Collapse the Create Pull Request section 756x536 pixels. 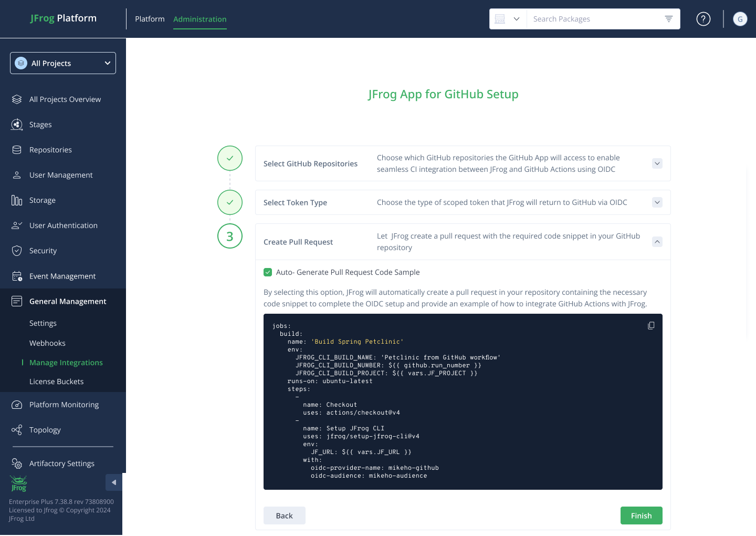(x=657, y=242)
